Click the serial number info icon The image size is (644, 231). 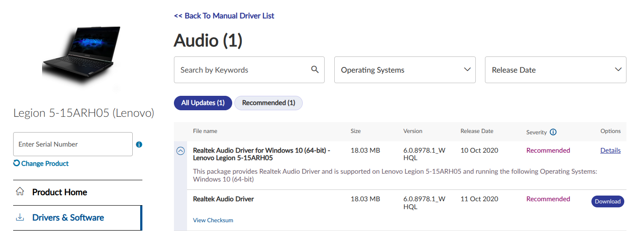[139, 144]
